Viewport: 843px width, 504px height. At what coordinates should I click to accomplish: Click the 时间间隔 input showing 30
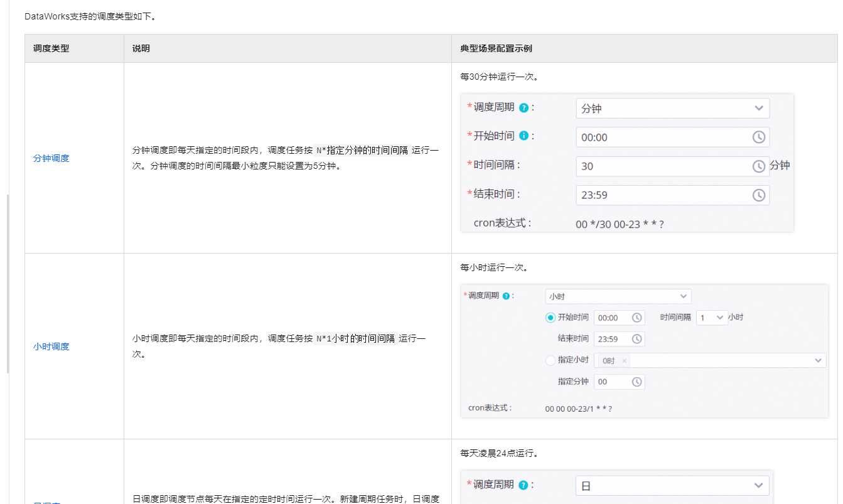coord(672,166)
